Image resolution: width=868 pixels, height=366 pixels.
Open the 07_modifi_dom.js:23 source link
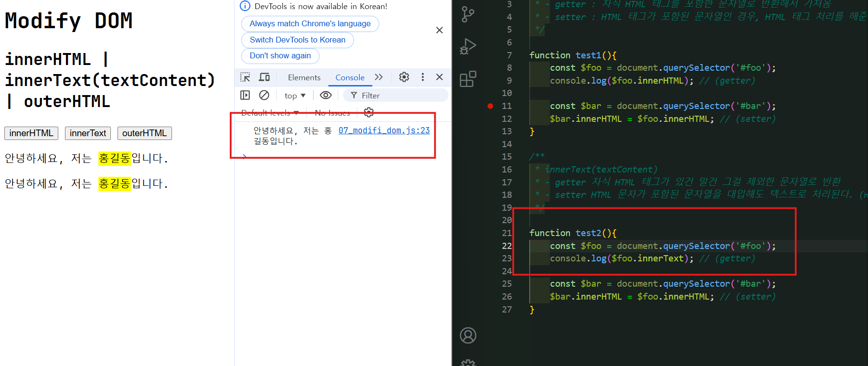point(384,130)
